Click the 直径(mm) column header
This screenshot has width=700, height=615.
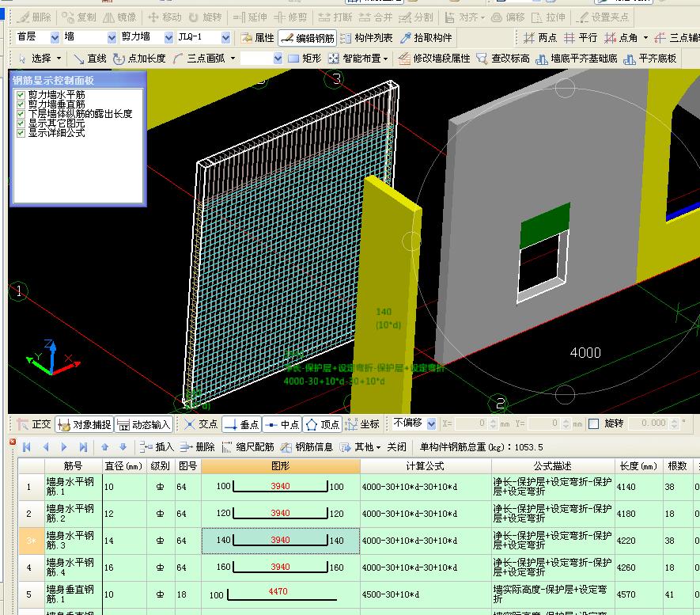click(x=124, y=466)
